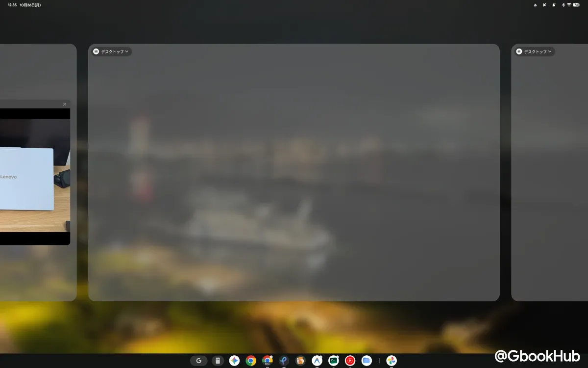Image resolution: width=588 pixels, height=368 pixels.
Task: Select the center blurred desktop preview
Action: point(294,172)
